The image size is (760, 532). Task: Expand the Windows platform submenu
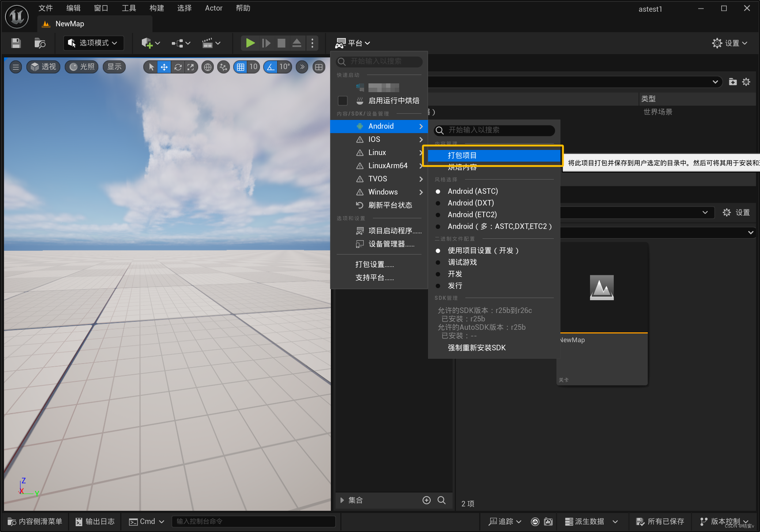coord(383,192)
